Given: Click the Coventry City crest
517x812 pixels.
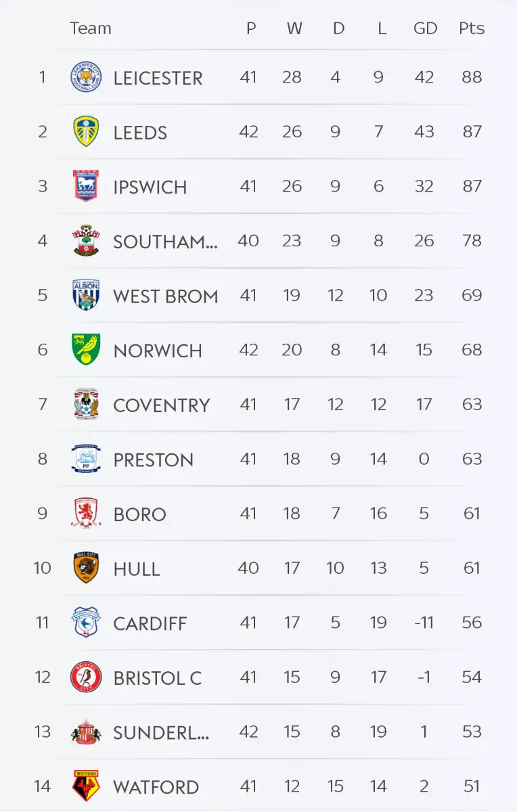Looking at the screenshot, I should (x=86, y=405).
